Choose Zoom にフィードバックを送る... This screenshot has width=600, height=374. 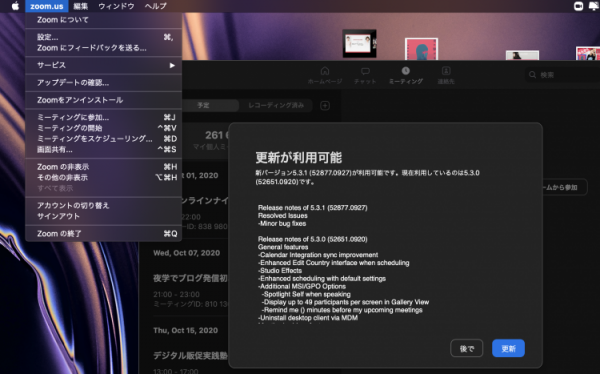click(x=103, y=48)
